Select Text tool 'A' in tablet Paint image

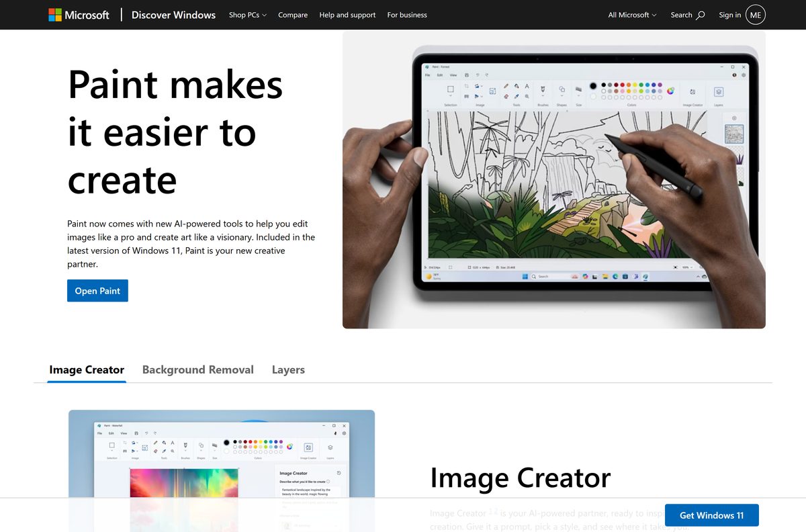[x=527, y=86]
